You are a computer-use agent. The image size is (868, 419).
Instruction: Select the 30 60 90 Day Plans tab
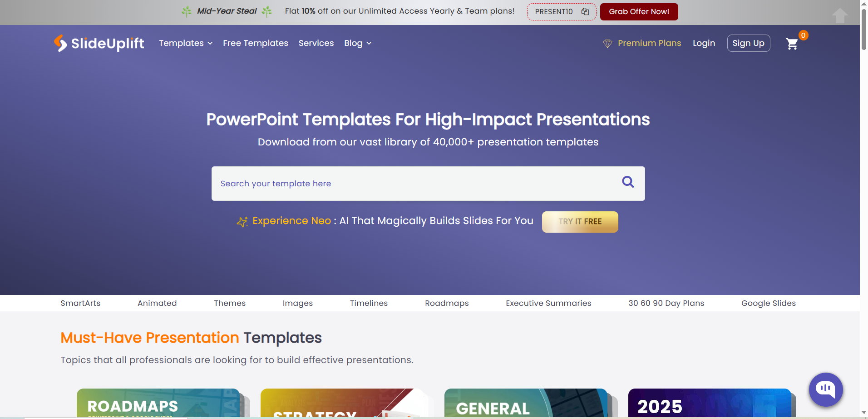point(666,303)
